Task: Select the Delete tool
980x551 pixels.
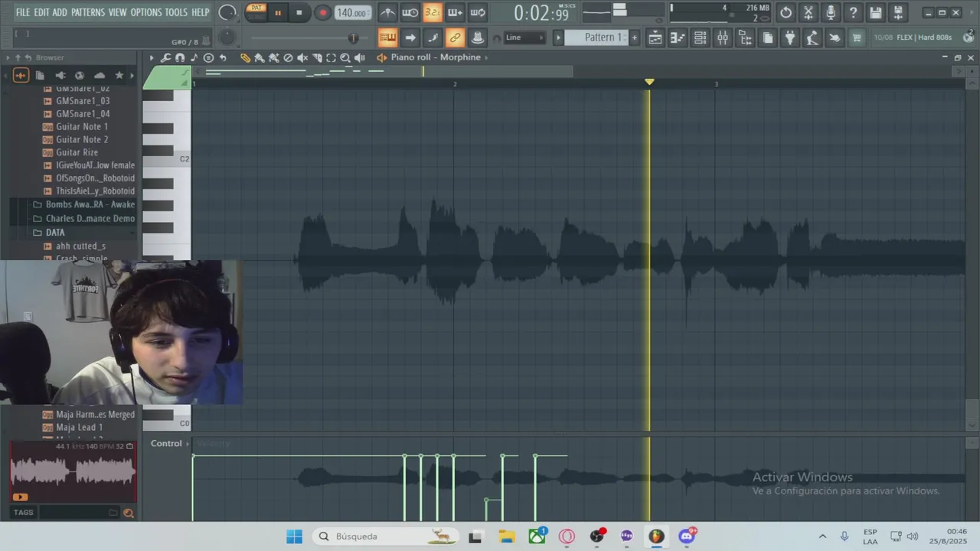Action: pyautogui.click(x=288, y=57)
